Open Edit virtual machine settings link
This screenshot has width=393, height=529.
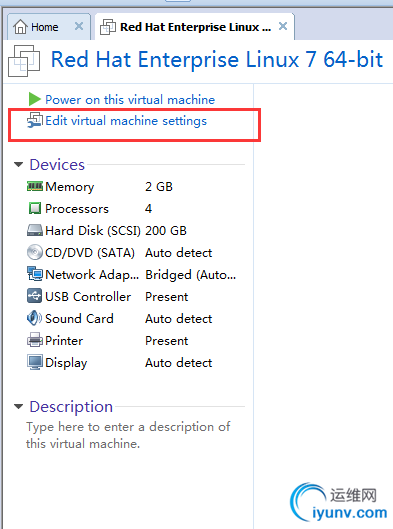coord(126,121)
